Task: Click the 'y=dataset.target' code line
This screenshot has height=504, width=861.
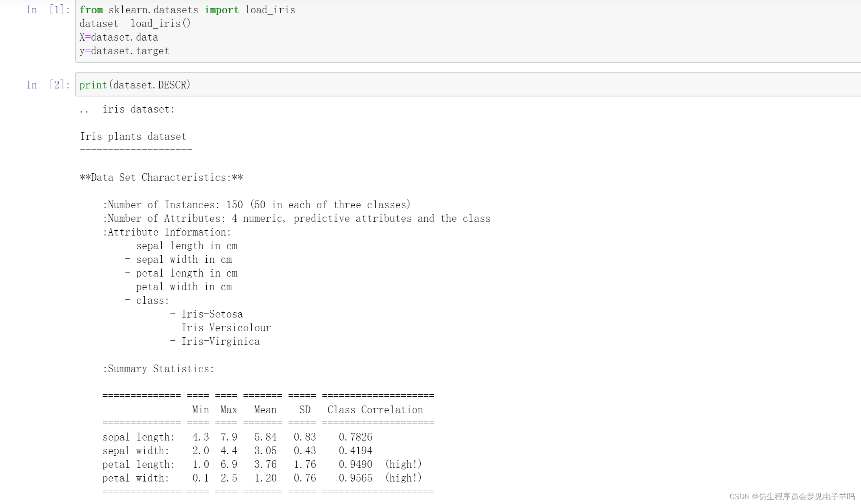Action: [124, 51]
